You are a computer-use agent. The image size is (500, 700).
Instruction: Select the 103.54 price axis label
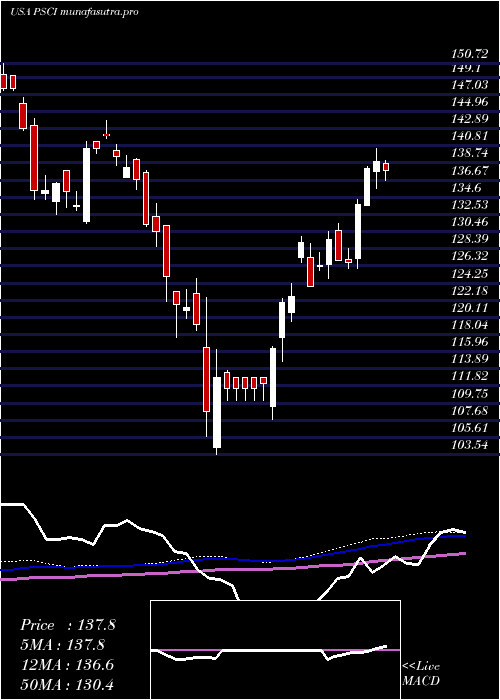point(469,445)
